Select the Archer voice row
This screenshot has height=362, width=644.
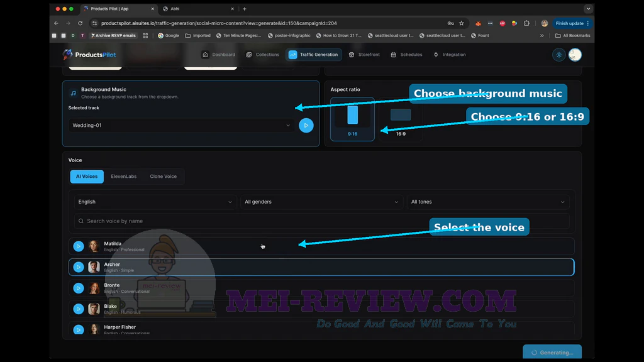(321, 267)
